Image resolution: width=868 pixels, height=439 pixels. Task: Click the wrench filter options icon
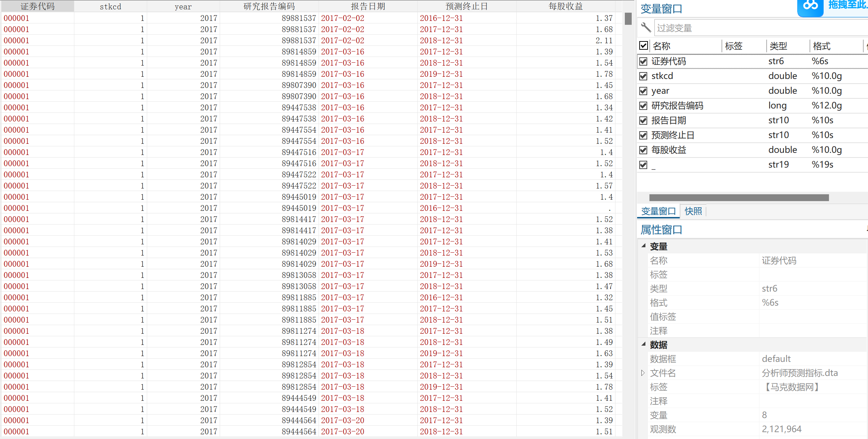click(646, 27)
